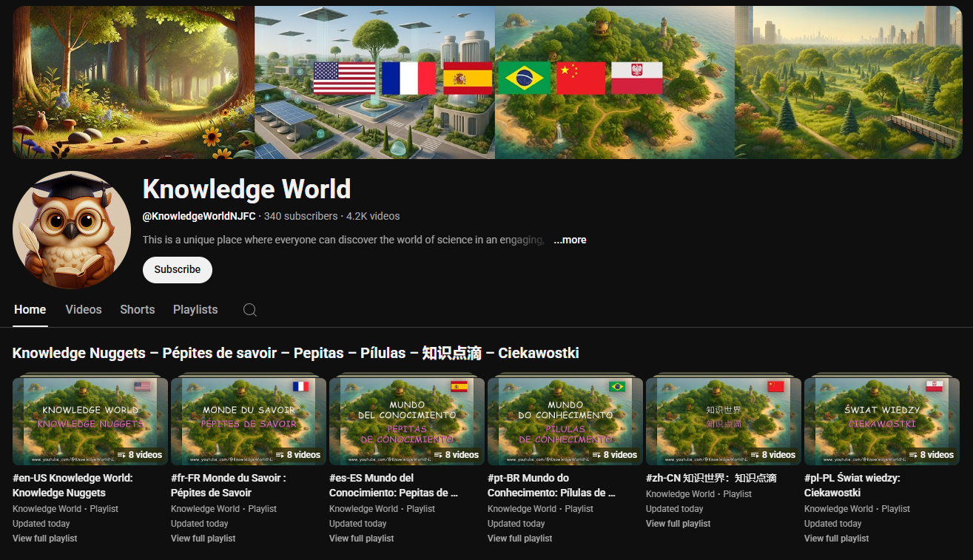Click the 4.2K videos count
The height and width of the screenshot is (560, 973).
click(x=373, y=217)
